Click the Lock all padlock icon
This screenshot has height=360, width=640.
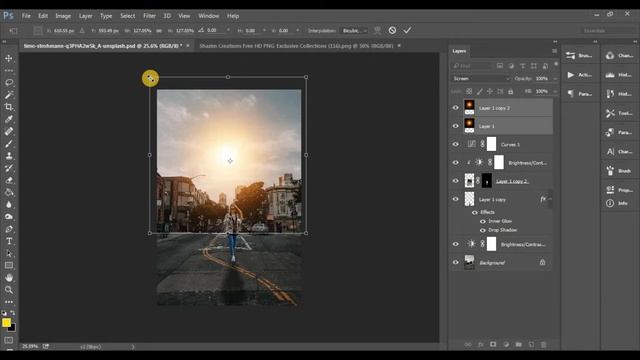511,91
